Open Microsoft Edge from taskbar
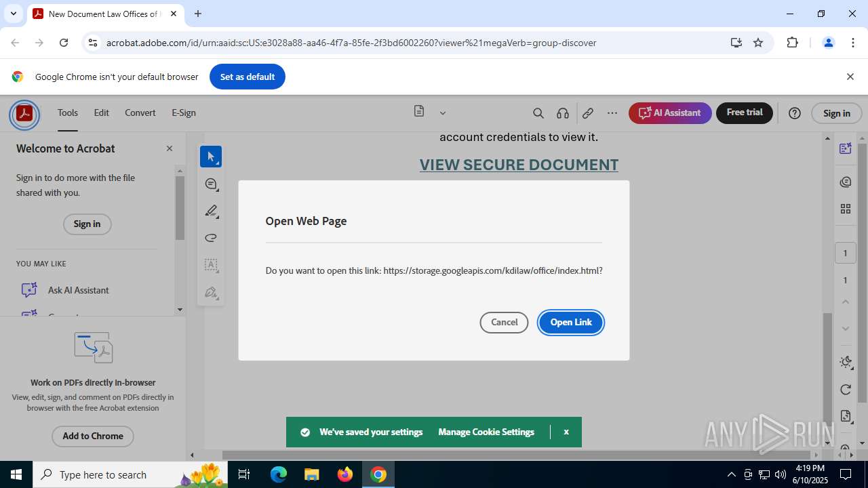Image resolution: width=868 pixels, height=488 pixels. tap(279, 474)
